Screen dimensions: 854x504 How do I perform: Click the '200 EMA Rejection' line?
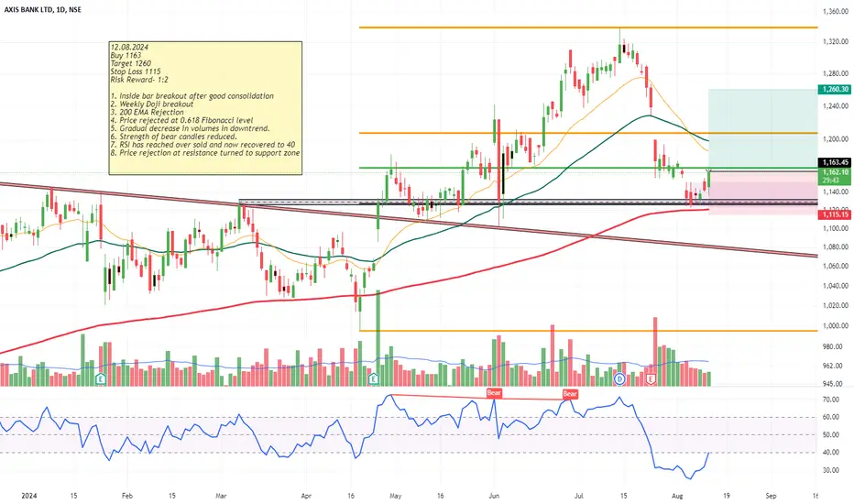(147, 112)
